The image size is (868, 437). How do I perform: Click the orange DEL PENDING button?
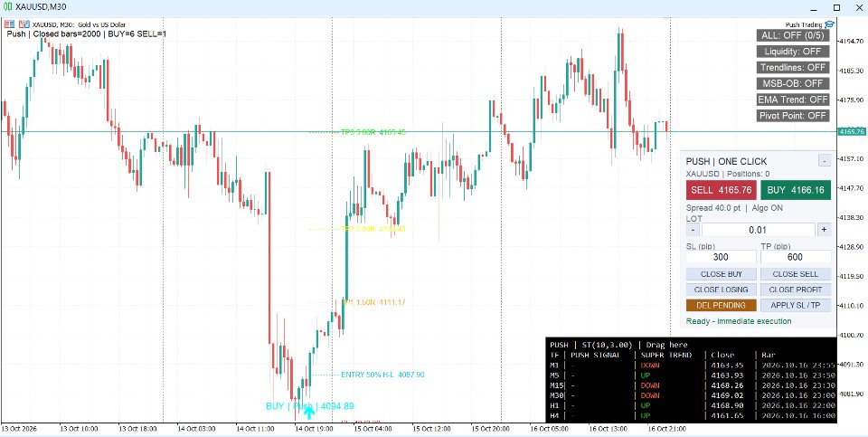[x=721, y=305]
